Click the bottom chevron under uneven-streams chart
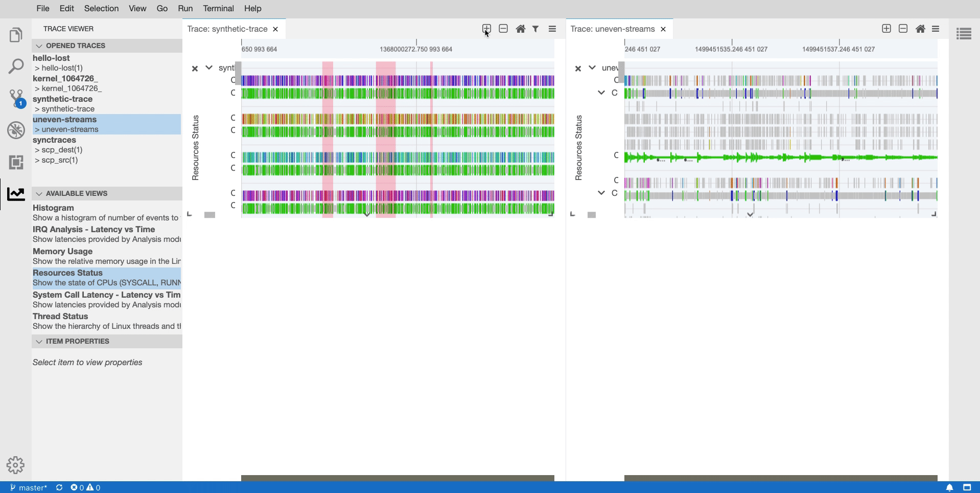 [750, 214]
